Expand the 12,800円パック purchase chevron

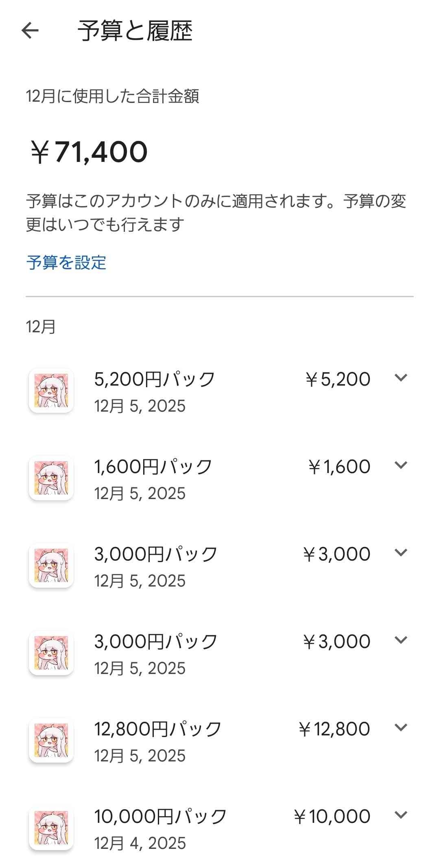click(x=401, y=728)
